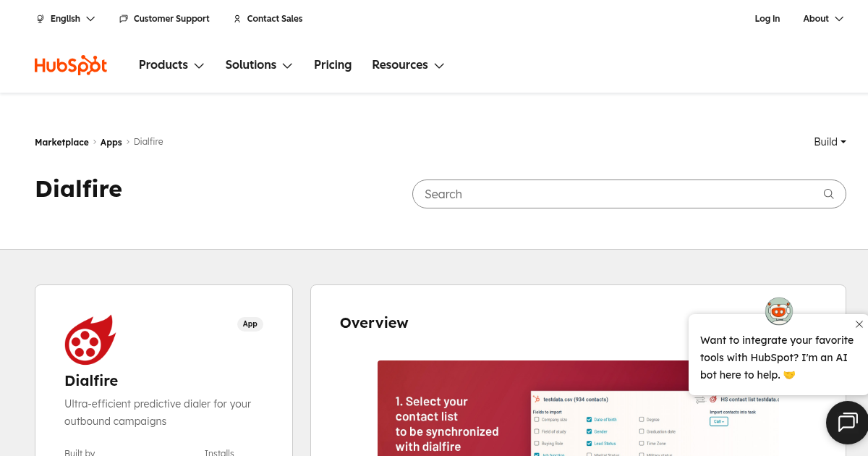The width and height of the screenshot is (868, 456).
Task: Go to Marketplace breadcrumb
Action: click(x=61, y=143)
